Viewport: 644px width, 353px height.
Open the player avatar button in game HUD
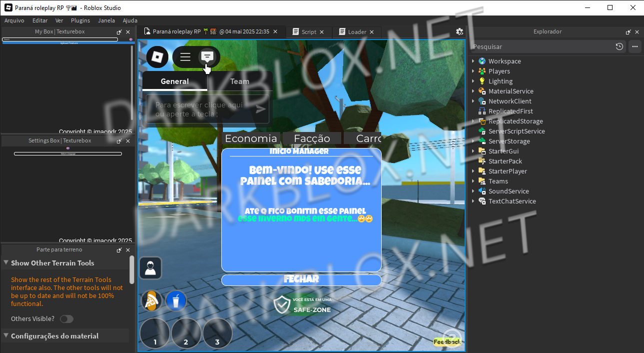click(150, 268)
